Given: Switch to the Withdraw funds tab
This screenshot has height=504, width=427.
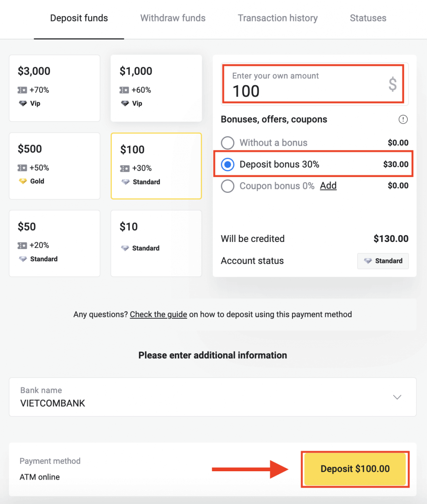Looking at the screenshot, I should 173,18.
